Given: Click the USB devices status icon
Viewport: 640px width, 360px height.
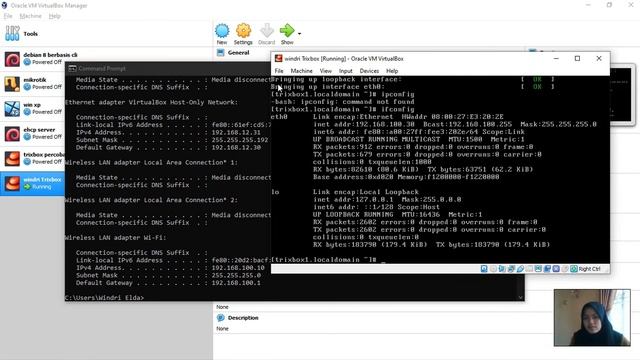Looking at the screenshot, I should point(520,269).
